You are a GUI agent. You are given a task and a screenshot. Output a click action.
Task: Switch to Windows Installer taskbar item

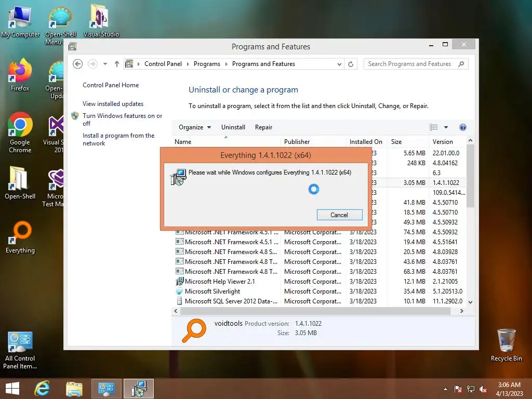139,389
